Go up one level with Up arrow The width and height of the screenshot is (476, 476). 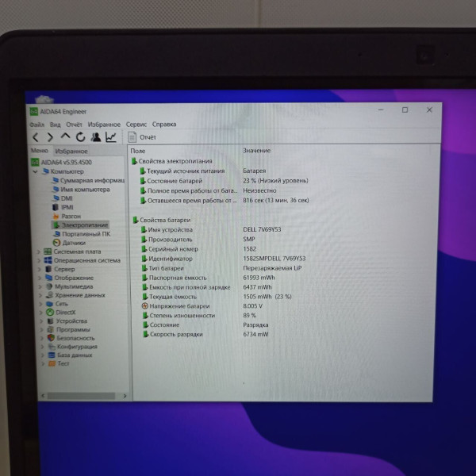(x=65, y=136)
